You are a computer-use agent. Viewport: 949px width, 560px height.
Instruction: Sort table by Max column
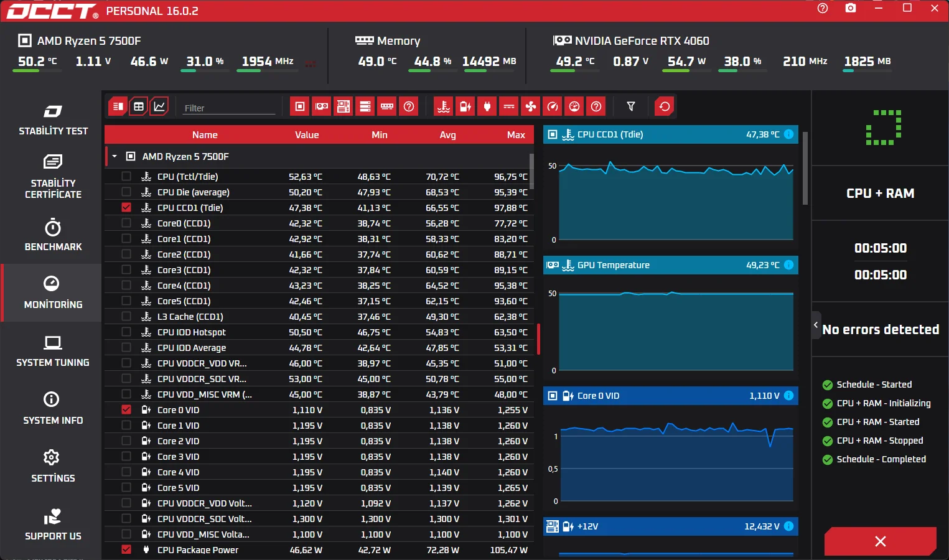[517, 135]
